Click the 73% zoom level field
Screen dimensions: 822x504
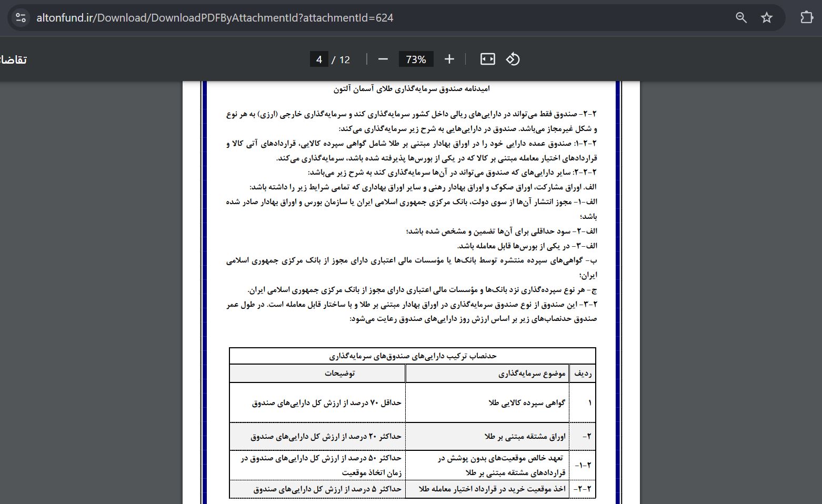[x=416, y=59]
